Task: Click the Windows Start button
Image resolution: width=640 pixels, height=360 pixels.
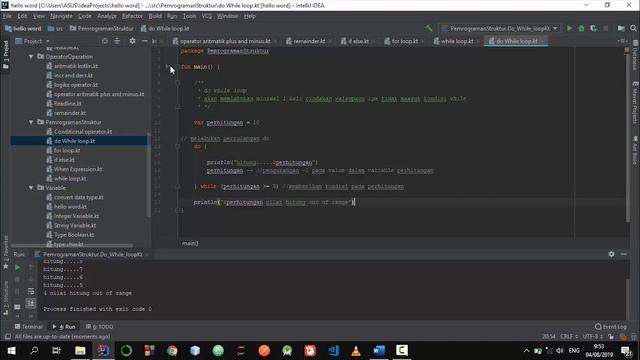Action: tap(11, 351)
